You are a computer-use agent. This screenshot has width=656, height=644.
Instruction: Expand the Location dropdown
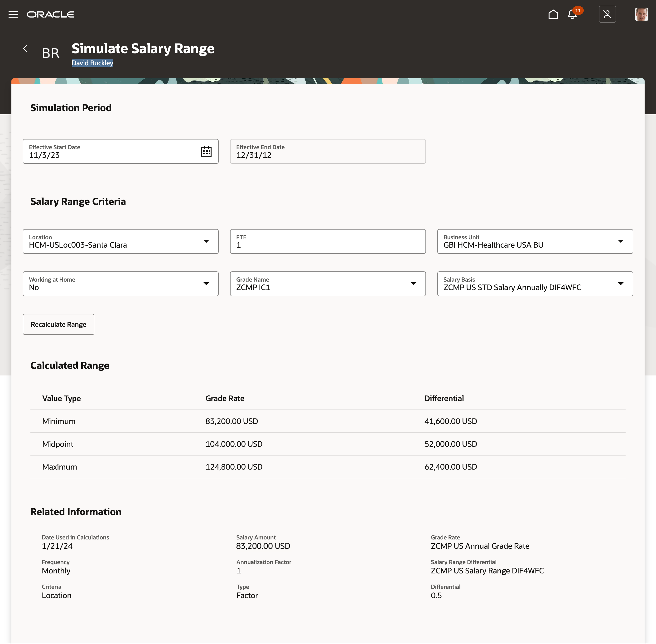tap(206, 241)
